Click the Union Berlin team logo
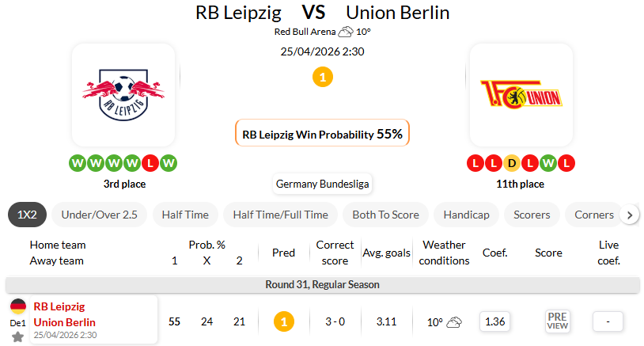Screen dimensions: 644x346 pyautogui.click(x=521, y=95)
